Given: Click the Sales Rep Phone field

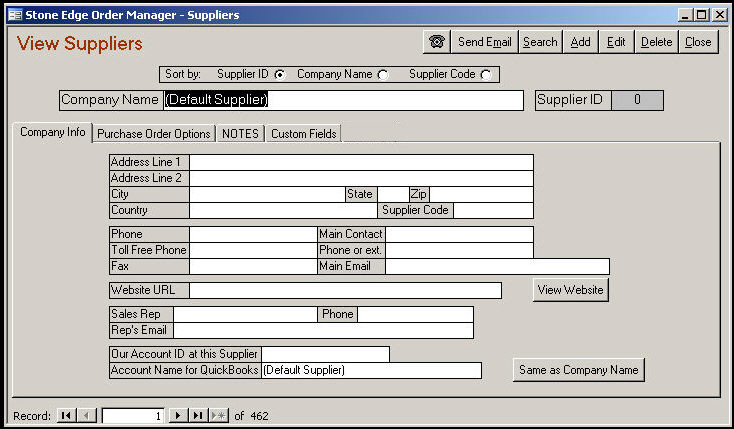Looking at the screenshot, I should click(415, 314).
